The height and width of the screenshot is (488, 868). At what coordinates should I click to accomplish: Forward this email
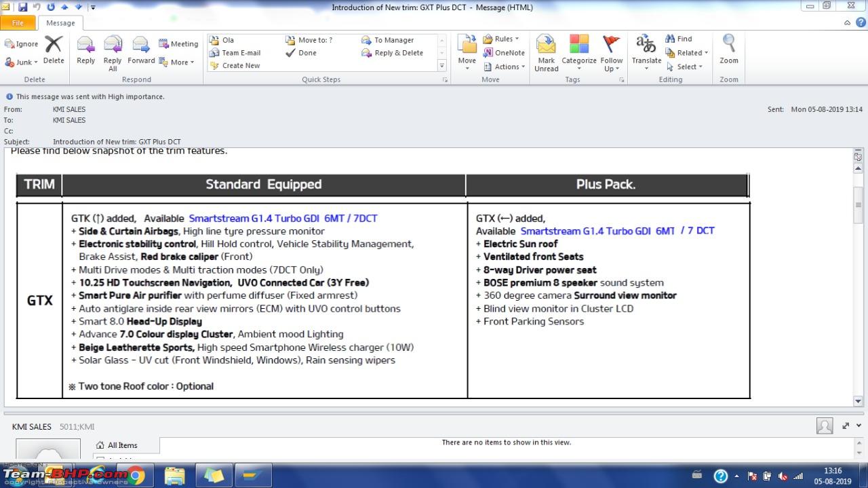pos(141,50)
